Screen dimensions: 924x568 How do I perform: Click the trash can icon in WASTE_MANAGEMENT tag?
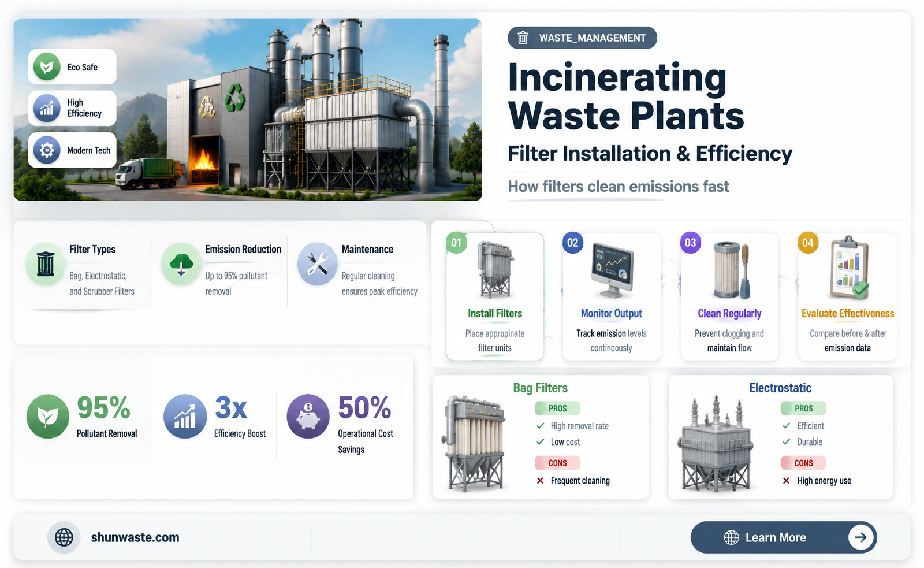pos(523,38)
